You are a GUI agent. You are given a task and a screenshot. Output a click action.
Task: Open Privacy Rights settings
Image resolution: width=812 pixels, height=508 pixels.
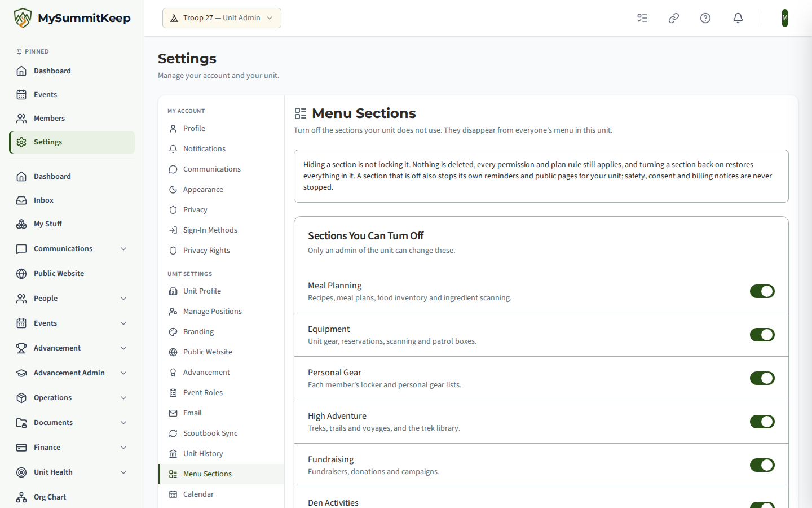pyautogui.click(x=221, y=251)
